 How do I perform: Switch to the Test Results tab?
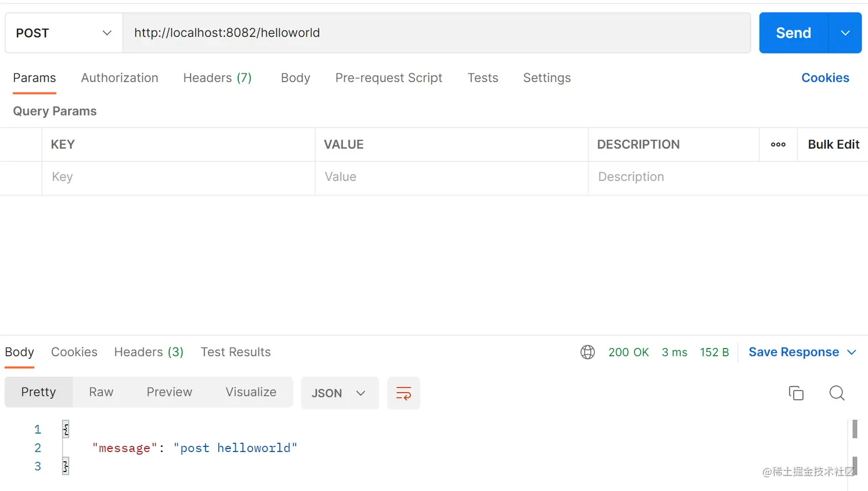235,352
